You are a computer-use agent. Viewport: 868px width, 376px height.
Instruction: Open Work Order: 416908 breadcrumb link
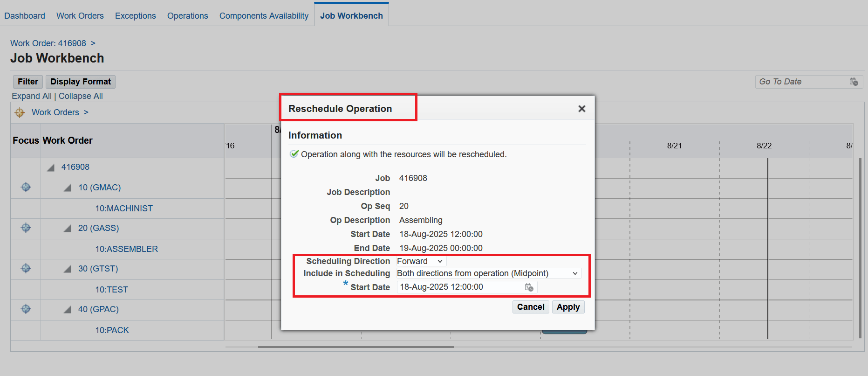tap(48, 43)
